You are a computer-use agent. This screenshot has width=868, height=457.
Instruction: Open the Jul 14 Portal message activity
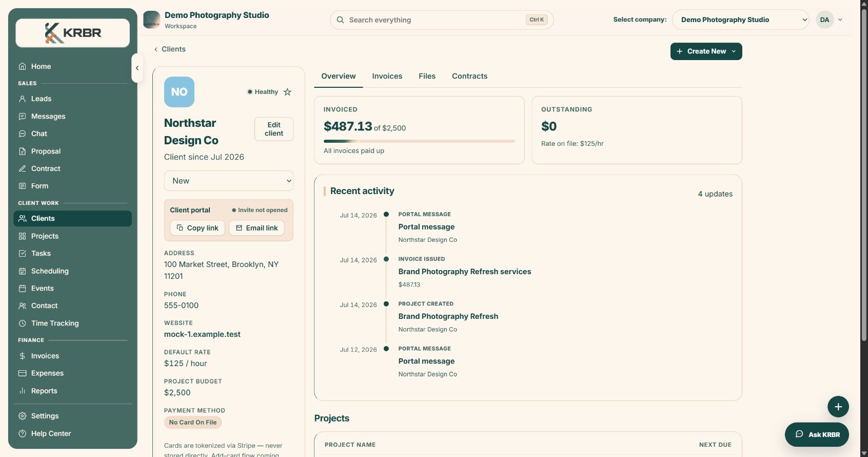426,227
